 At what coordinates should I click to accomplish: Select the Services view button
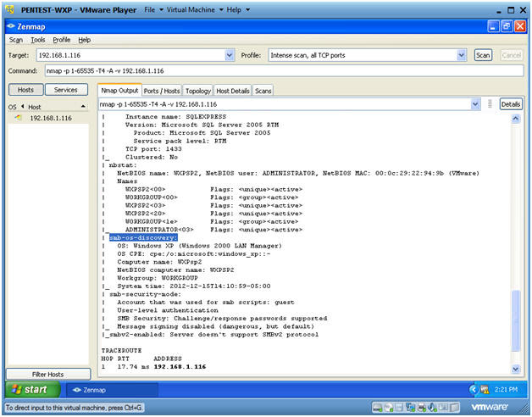point(66,90)
